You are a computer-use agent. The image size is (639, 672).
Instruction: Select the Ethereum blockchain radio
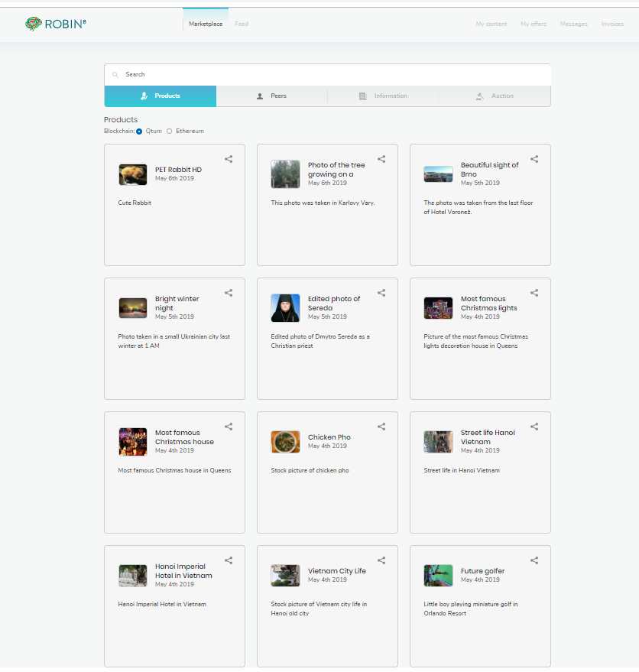(169, 131)
